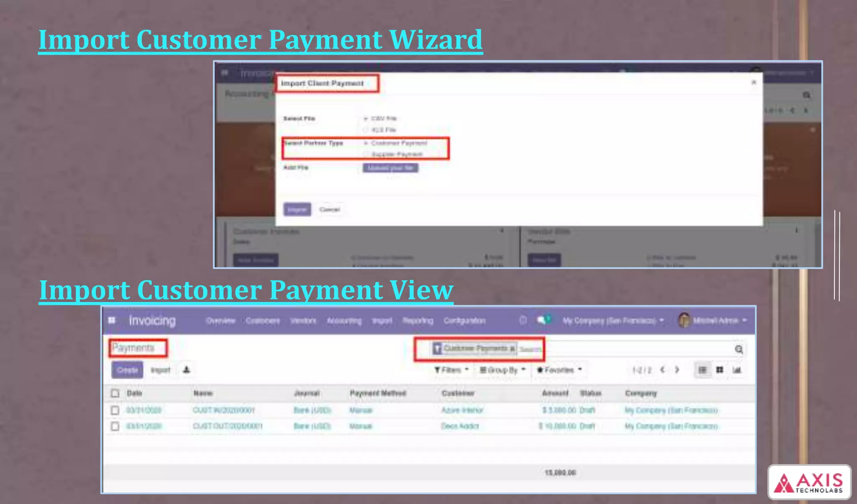Sort by the Amount column header

coord(555,393)
